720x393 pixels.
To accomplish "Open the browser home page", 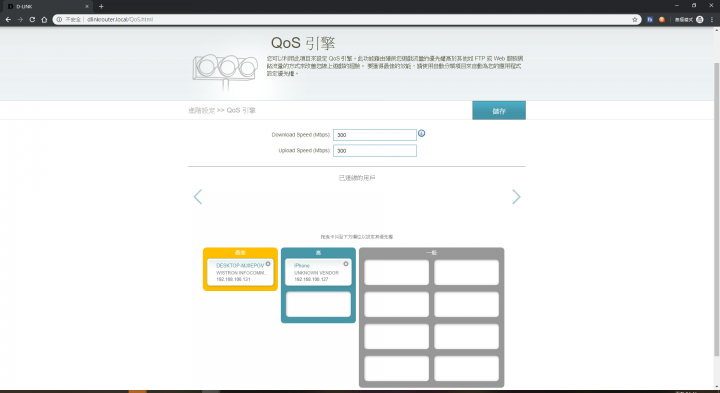I will point(44,19).
